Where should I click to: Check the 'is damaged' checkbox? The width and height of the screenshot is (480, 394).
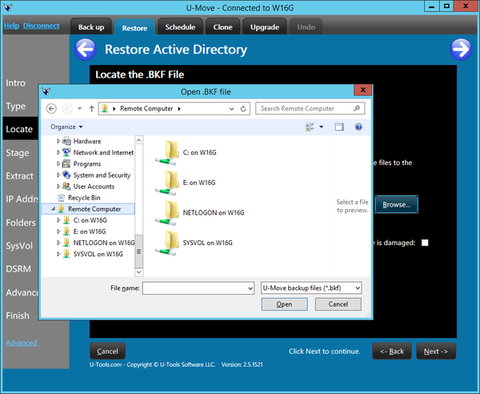tap(425, 243)
